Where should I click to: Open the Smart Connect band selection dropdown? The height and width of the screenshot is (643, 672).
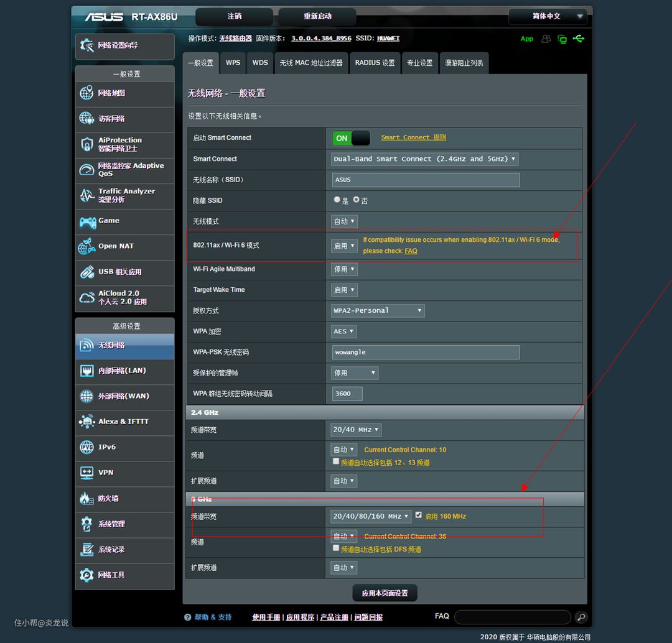pos(425,159)
